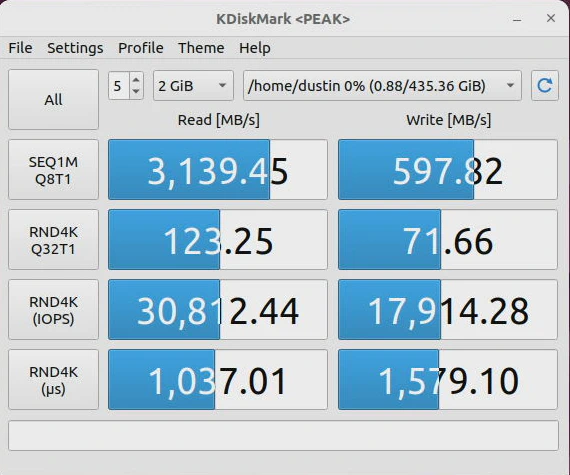Click the latency read value 1,037.01
This screenshot has height=475, width=570.
218,380
